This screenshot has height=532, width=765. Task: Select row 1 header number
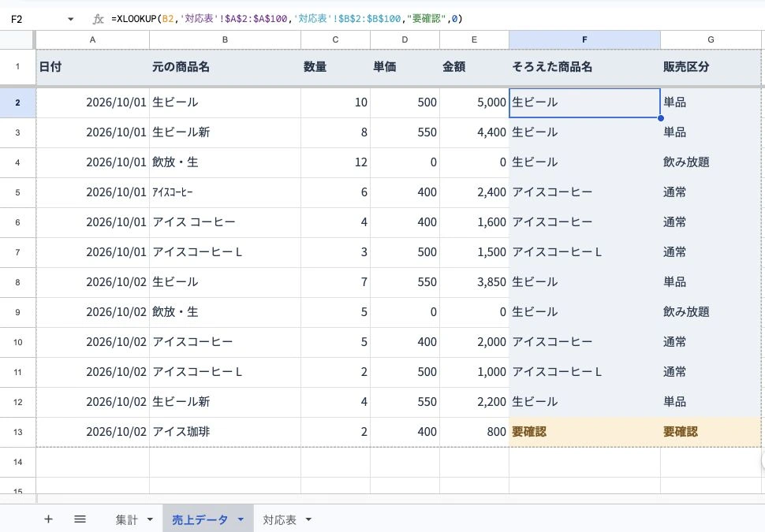point(17,67)
